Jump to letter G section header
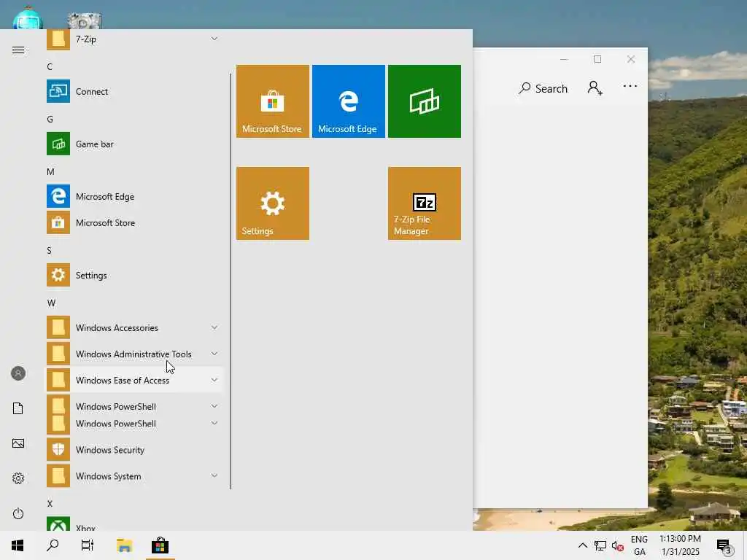 tap(50, 119)
